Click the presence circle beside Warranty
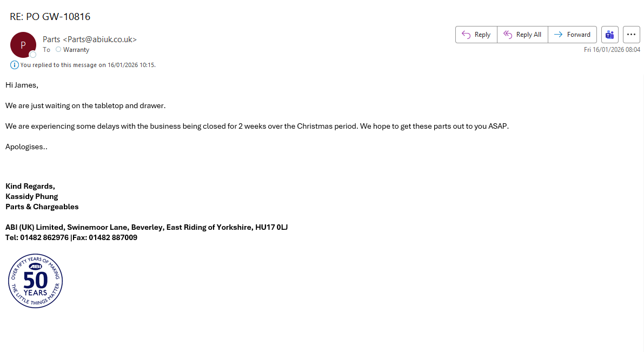The image size is (644, 352). tap(58, 50)
